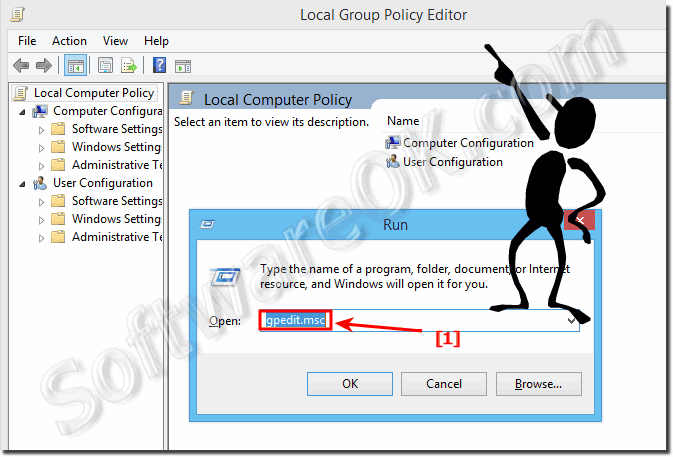Select Computer Configuration label in tree
The width and height of the screenshot is (673, 457).
107,111
